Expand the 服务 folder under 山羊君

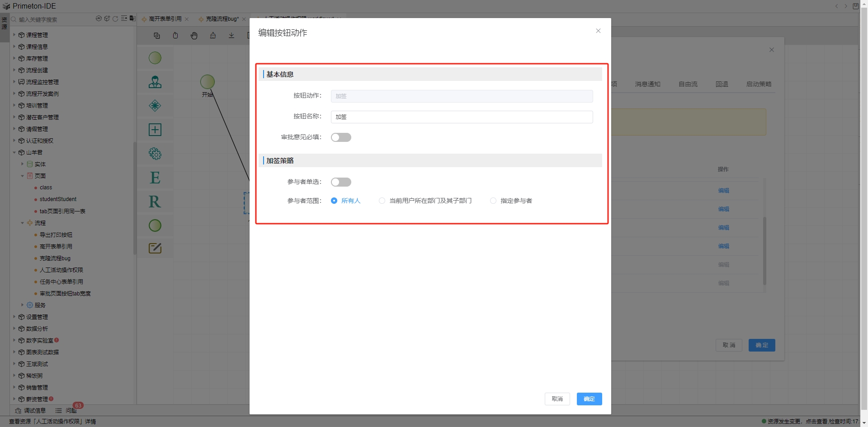pos(22,305)
